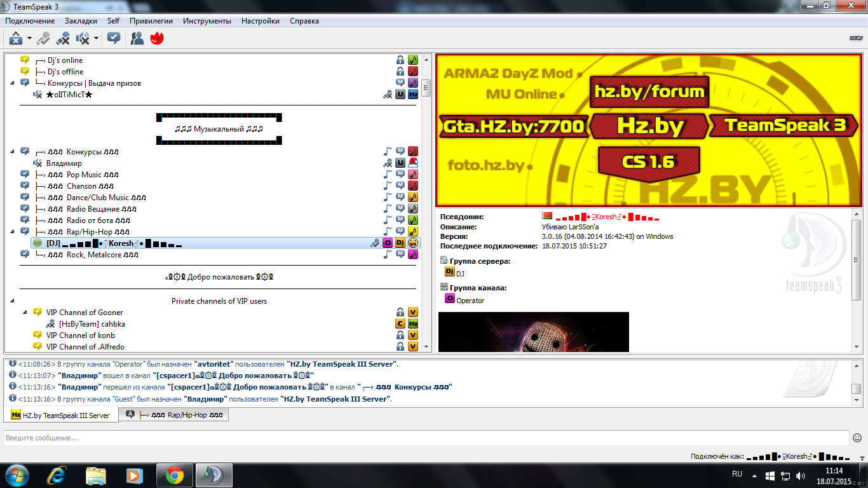Open the Справка menu
Image resolution: width=868 pixels, height=488 pixels.
click(304, 21)
